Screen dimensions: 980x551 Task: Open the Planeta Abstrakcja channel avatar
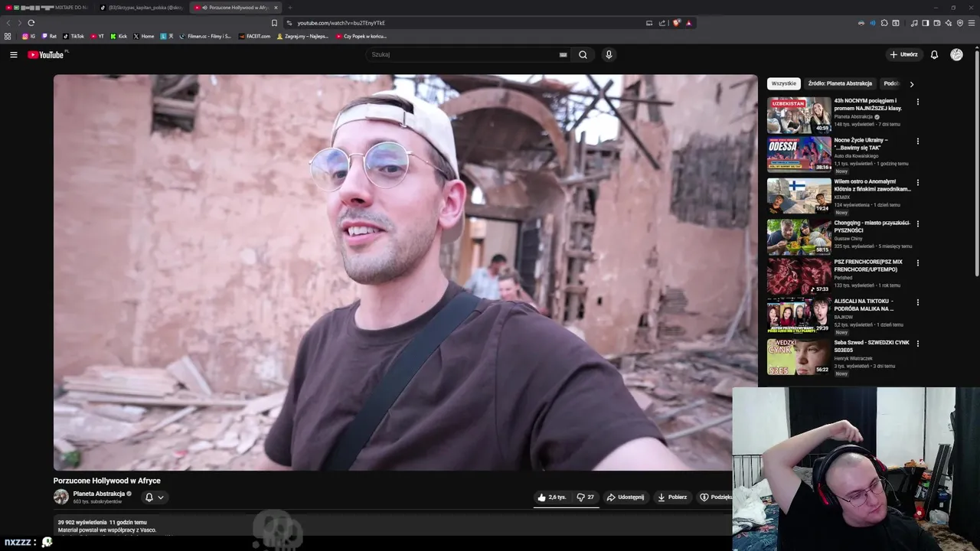click(x=61, y=497)
